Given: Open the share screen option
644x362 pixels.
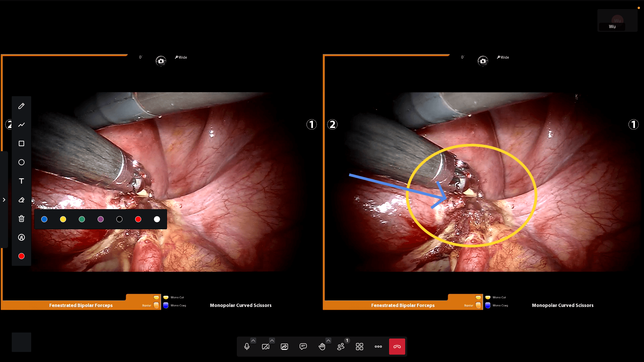Looking at the screenshot, I should click(284, 347).
